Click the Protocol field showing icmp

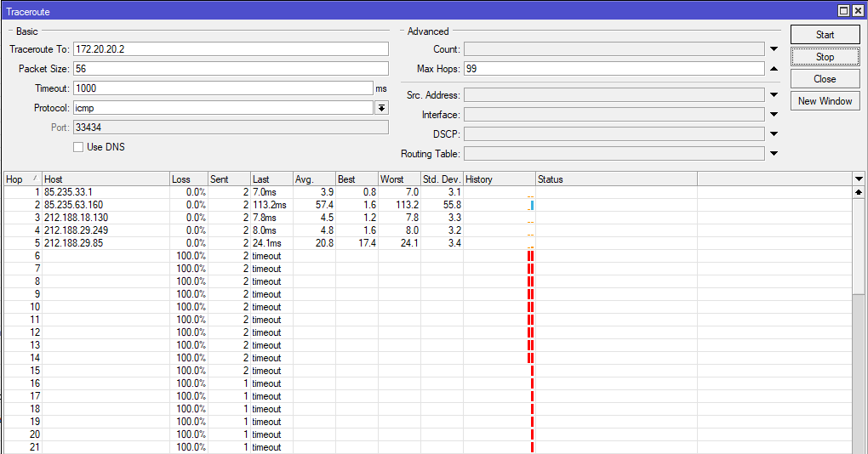pos(223,108)
